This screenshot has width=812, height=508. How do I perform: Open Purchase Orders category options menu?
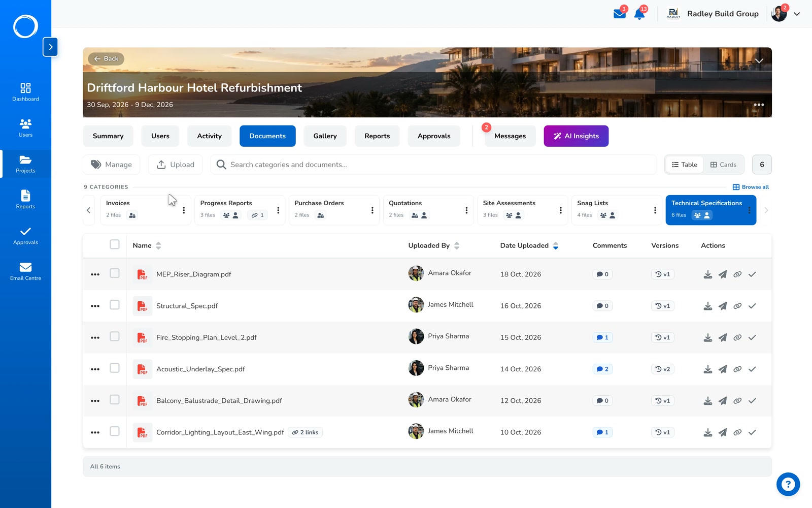pyautogui.click(x=373, y=210)
